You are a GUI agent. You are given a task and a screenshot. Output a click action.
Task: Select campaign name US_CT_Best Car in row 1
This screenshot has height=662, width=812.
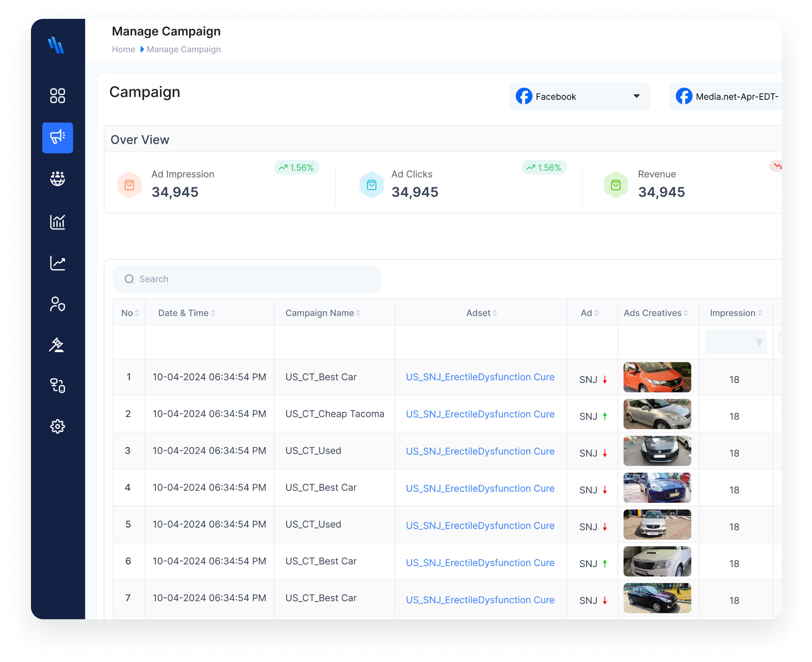[321, 377]
